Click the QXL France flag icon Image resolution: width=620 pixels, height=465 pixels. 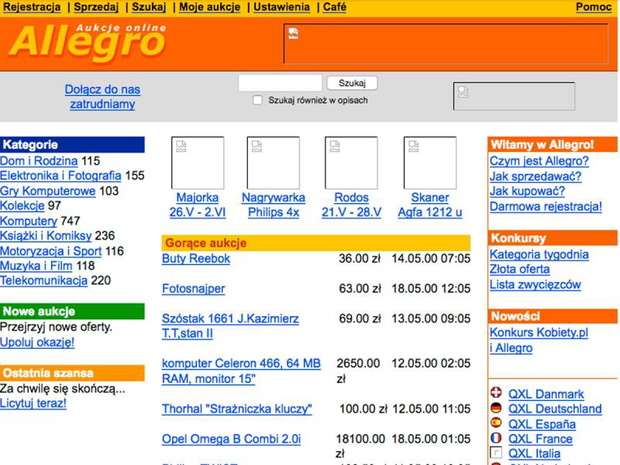point(496,438)
